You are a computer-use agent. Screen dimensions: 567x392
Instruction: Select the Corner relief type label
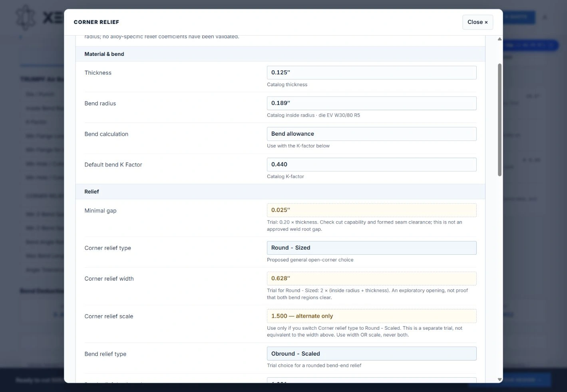point(108,248)
